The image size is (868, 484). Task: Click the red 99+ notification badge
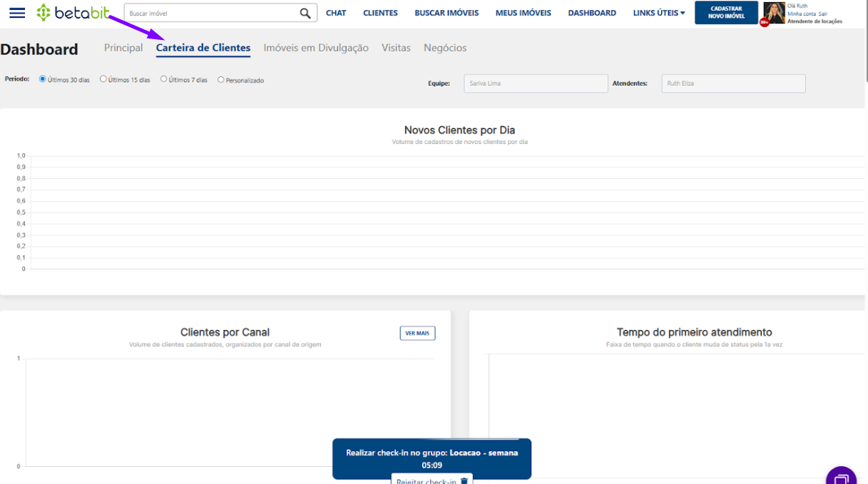pyautogui.click(x=765, y=23)
